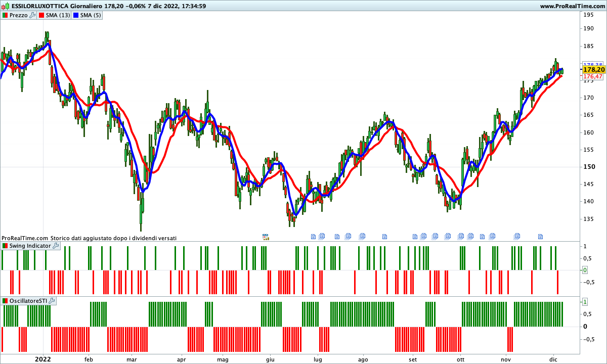Click the red SMA (13) color swatch
Image resolution: width=607 pixels, height=364 pixels.
(x=41, y=15)
